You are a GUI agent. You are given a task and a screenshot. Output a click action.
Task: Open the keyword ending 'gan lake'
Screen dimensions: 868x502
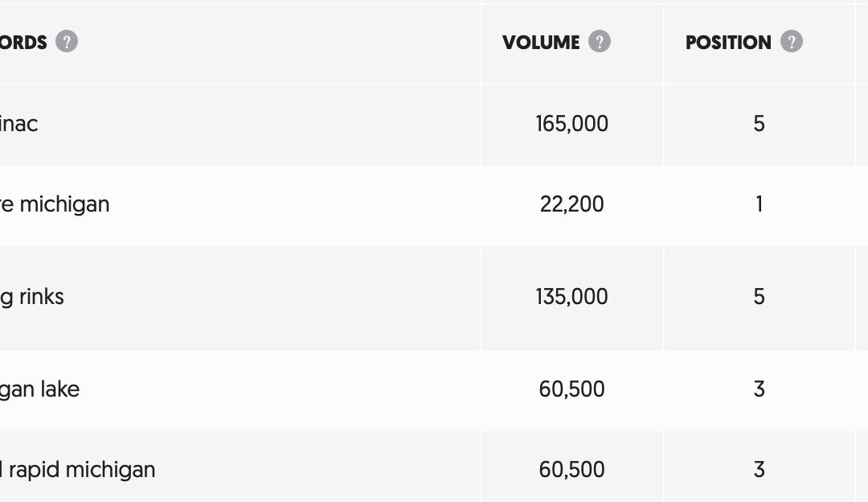(39, 389)
